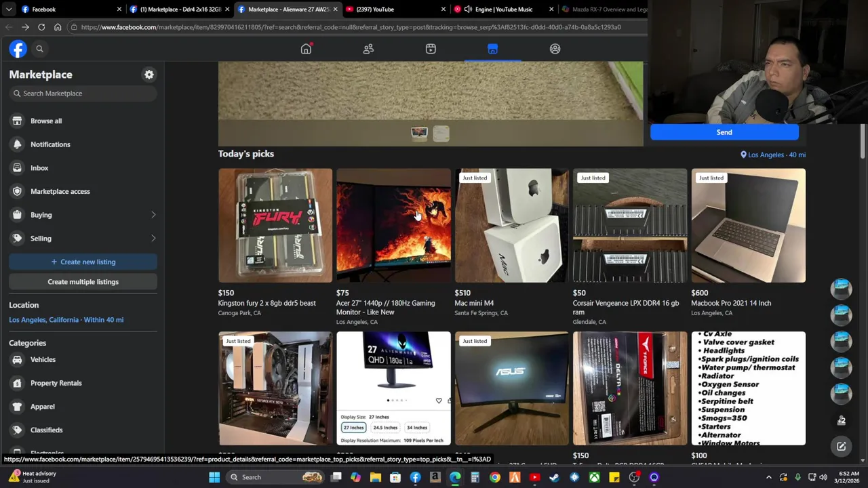Open Sticky Notes from taskbar
868x488 pixels.
(x=614, y=477)
